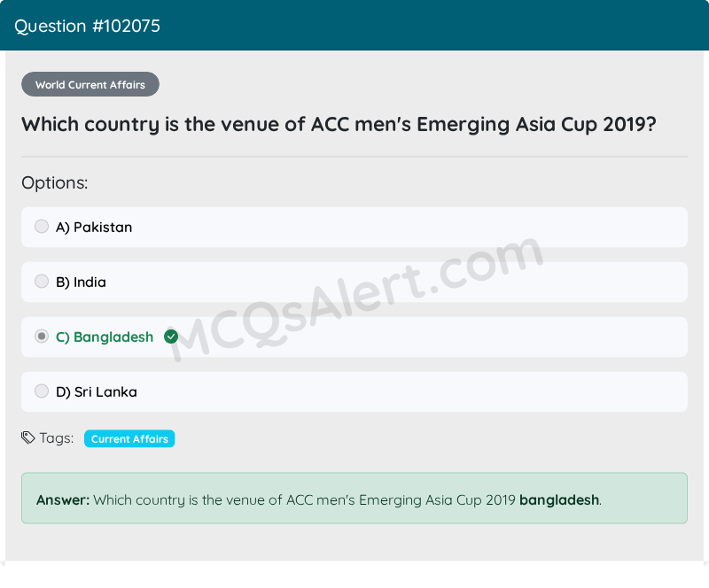This screenshot has height=588, width=709.
Task: Click the "D) Sri Lanka" option label
Action: (97, 392)
